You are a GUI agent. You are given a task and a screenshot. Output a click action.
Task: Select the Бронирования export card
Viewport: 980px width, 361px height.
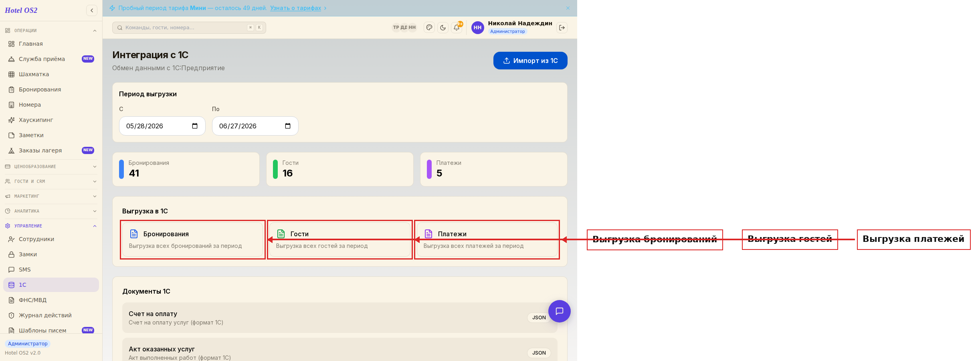click(x=192, y=239)
